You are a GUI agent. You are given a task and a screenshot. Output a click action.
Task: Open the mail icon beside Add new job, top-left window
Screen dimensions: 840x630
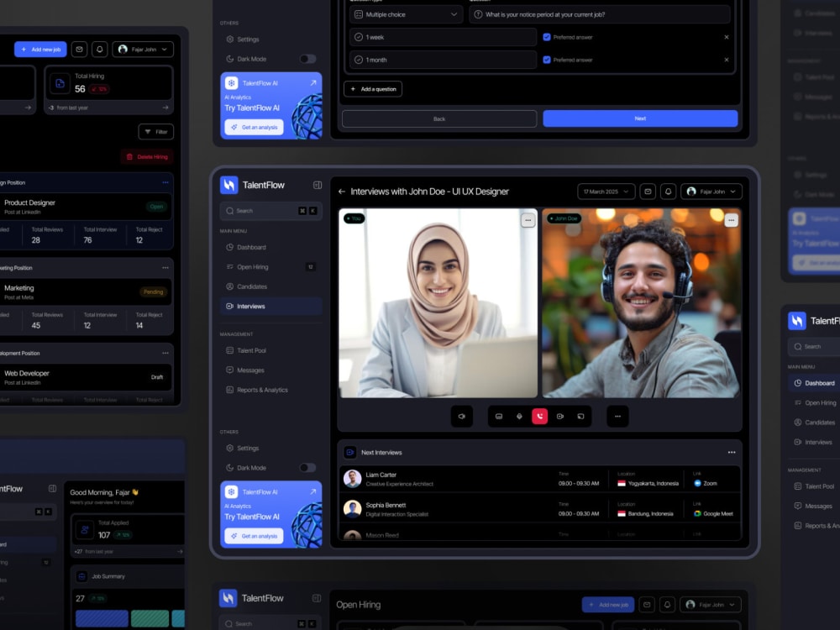tap(79, 50)
